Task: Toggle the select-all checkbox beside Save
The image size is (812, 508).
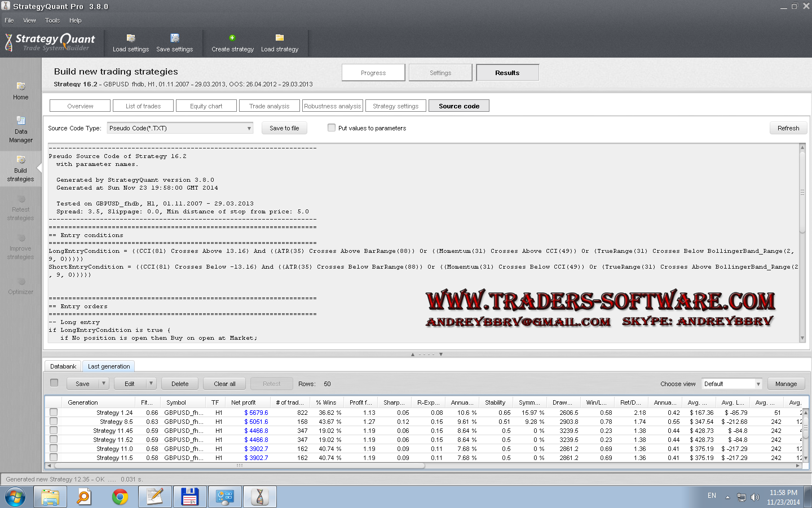Action: pyautogui.click(x=54, y=383)
